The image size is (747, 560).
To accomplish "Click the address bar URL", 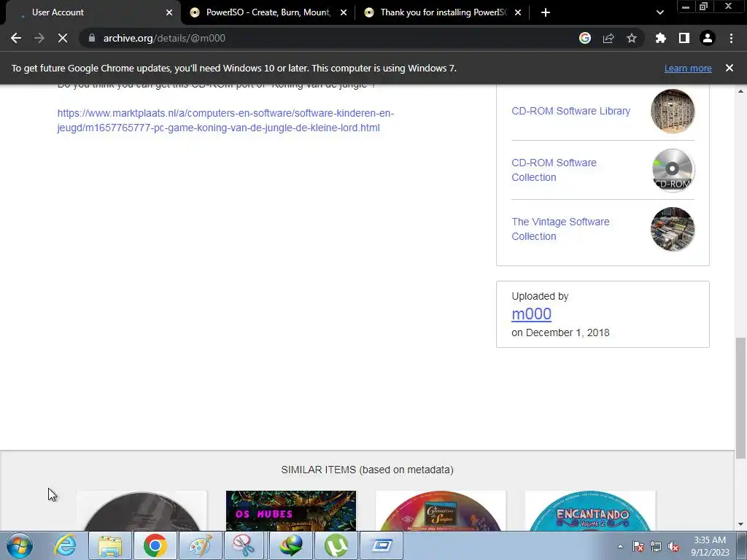I will point(164,38).
